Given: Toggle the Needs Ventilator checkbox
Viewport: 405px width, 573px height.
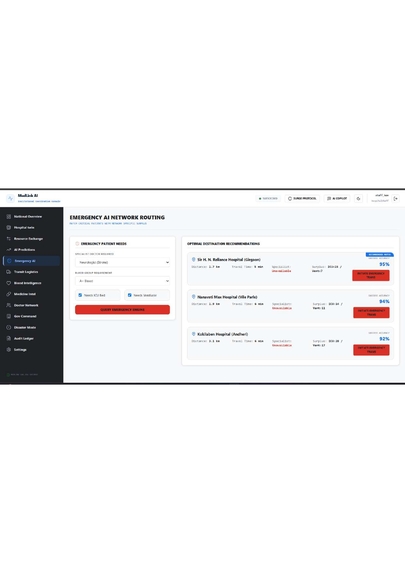Looking at the screenshot, I should tap(129, 295).
